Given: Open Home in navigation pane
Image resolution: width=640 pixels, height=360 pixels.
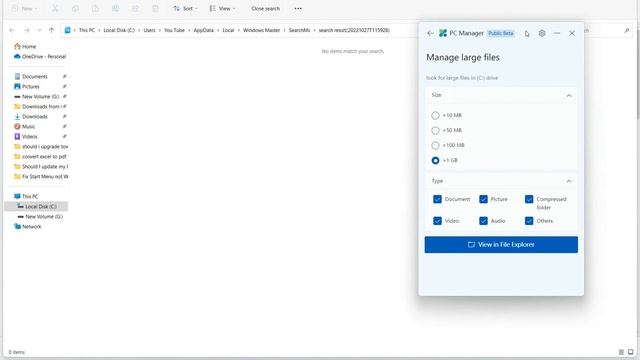Looking at the screenshot, I should 25,47.
